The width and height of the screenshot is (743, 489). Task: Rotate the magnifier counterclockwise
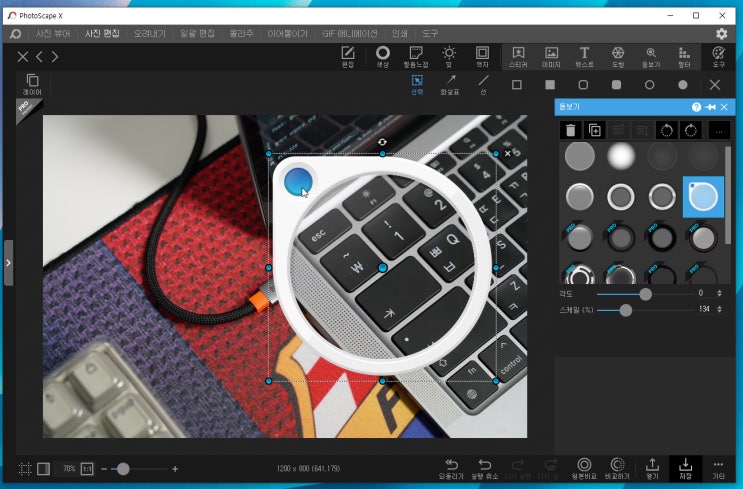click(x=667, y=130)
